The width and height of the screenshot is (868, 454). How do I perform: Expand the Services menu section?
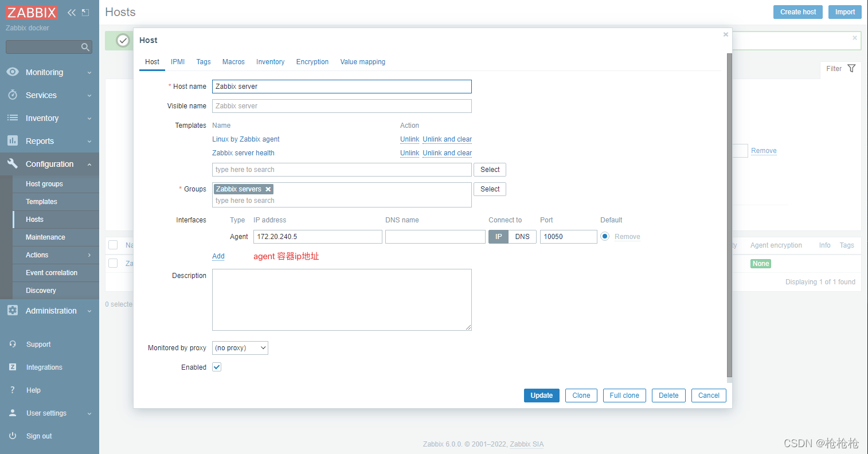pos(89,96)
